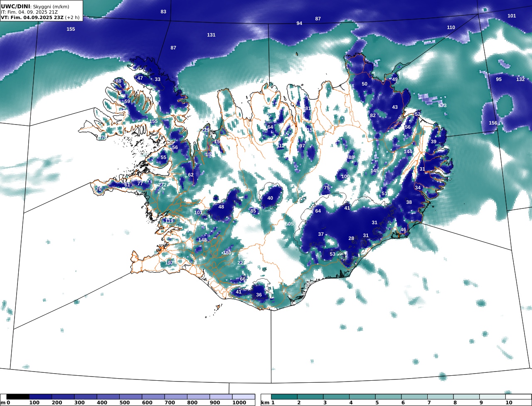Click visibility value 110 in northeast sea
The height and width of the screenshot is (406, 532).
point(451,27)
